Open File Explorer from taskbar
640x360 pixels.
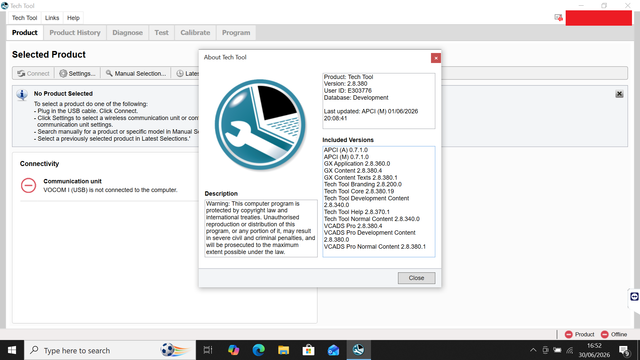(x=283, y=350)
